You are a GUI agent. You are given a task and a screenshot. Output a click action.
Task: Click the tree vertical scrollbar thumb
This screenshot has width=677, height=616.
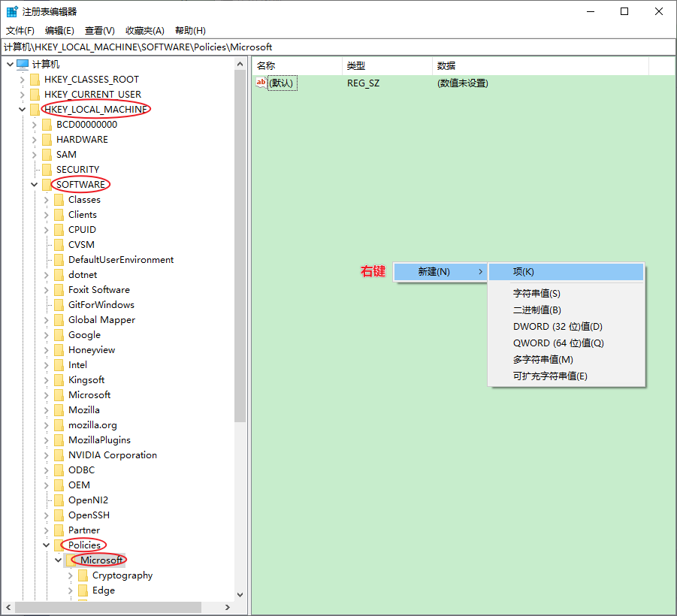[240, 246]
